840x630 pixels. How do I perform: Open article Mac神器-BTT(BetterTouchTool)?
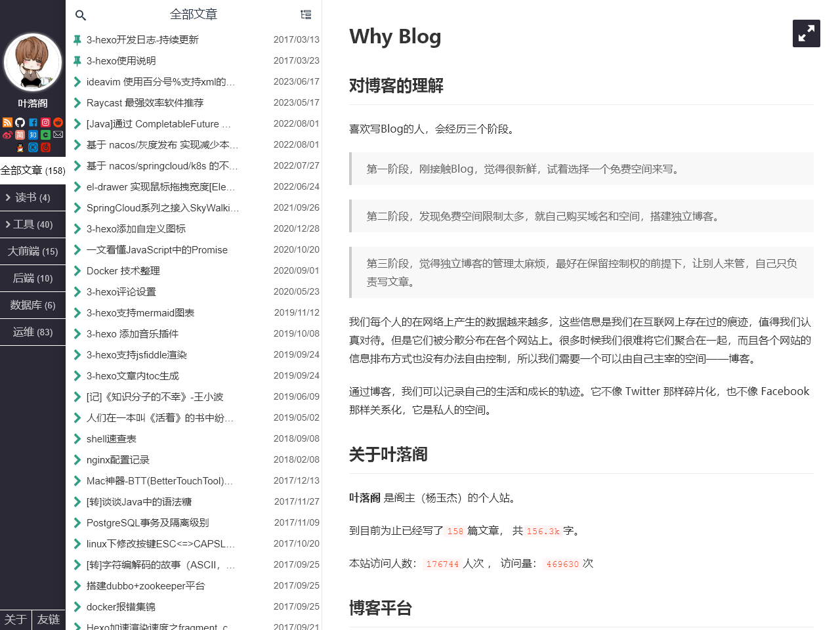point(159,481)
